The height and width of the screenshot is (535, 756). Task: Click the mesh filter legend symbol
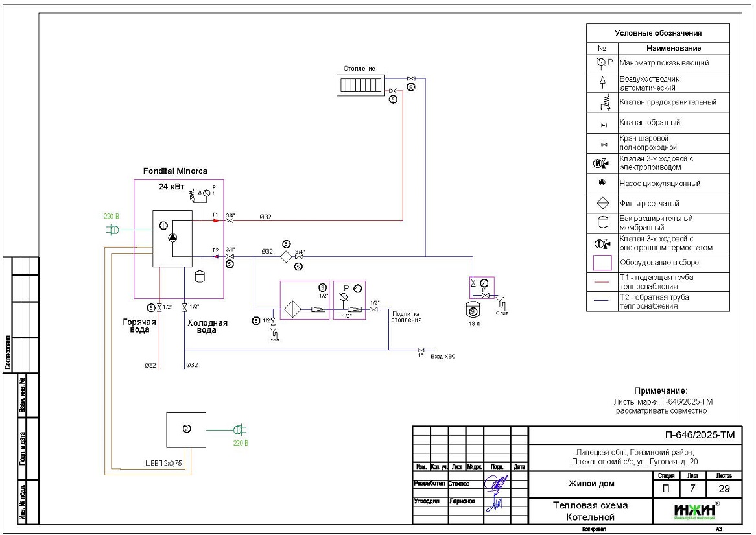tap(602, 203)
